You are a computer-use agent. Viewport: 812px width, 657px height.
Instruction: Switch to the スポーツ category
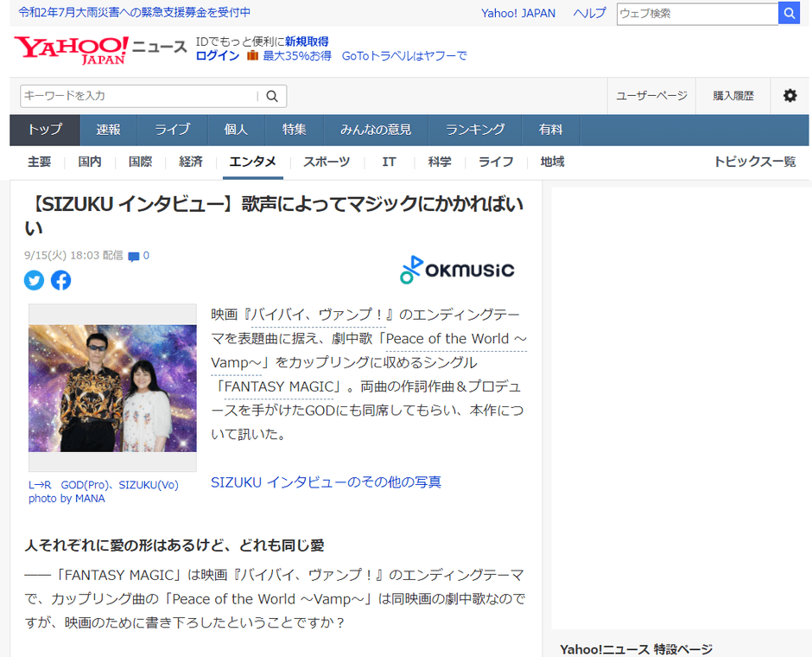coord(326,162)
